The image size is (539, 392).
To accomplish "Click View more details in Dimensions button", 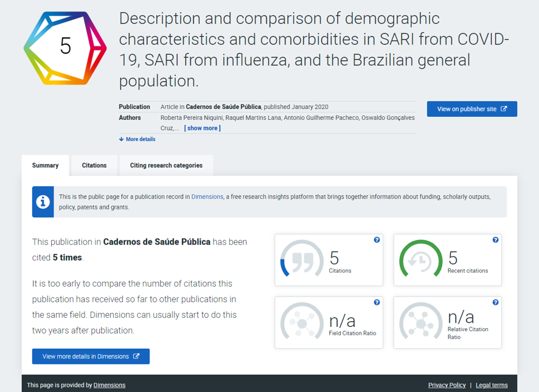I will pos(91,357).
